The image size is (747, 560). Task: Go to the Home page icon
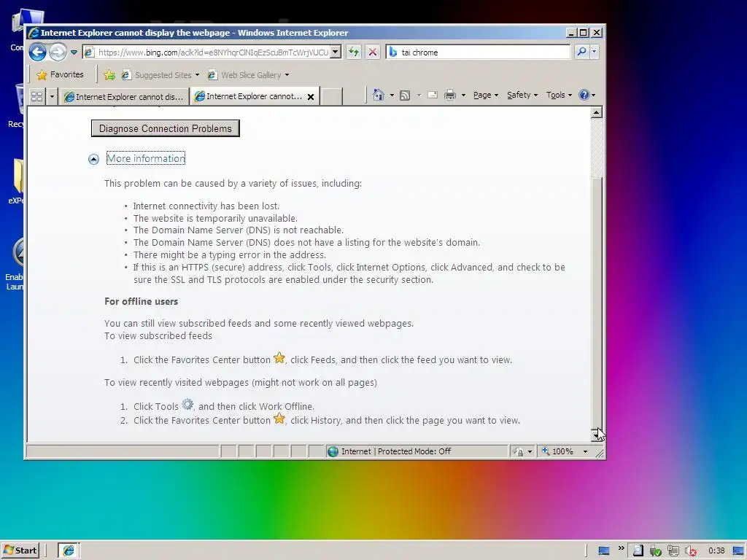pyautogui.click(x=379, y=95)
